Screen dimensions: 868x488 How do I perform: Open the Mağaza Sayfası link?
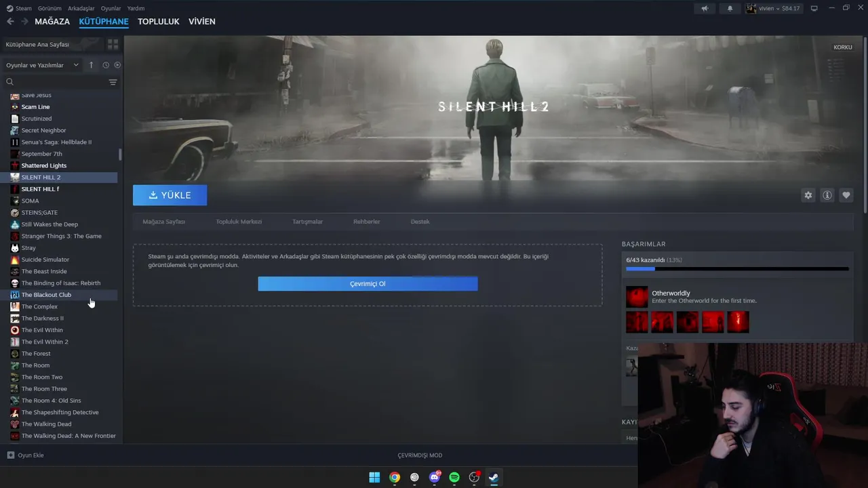click(163, 222)
